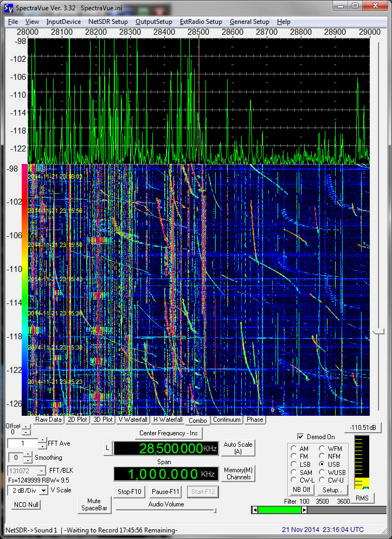The height and width of the screenshot is (539, 392).
Task: Click the NCO Null button
Action: tap(26, 505)
